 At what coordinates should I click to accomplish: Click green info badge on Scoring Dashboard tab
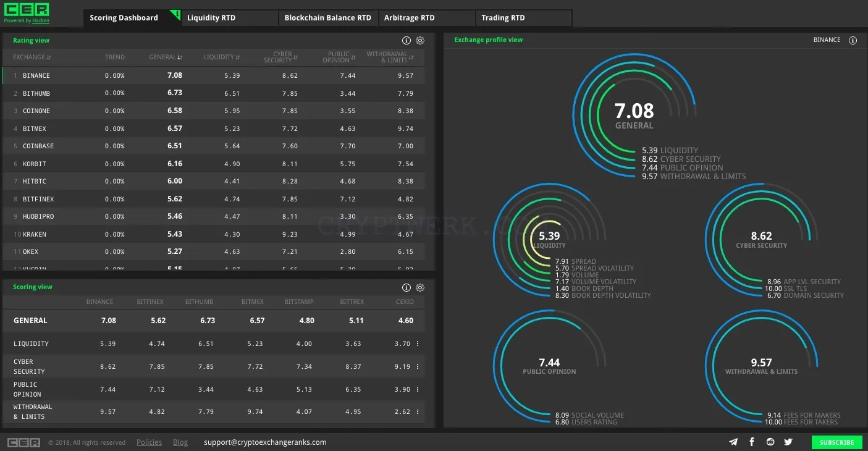(x=176, y=14)
